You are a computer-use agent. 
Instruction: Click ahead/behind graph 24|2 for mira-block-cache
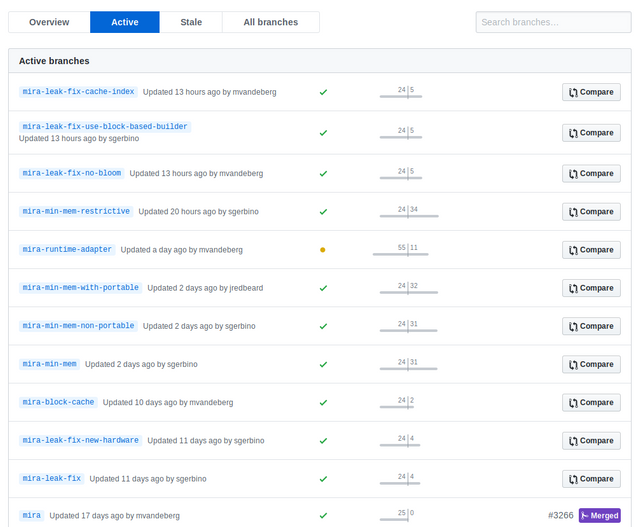(x=397, y=402)
